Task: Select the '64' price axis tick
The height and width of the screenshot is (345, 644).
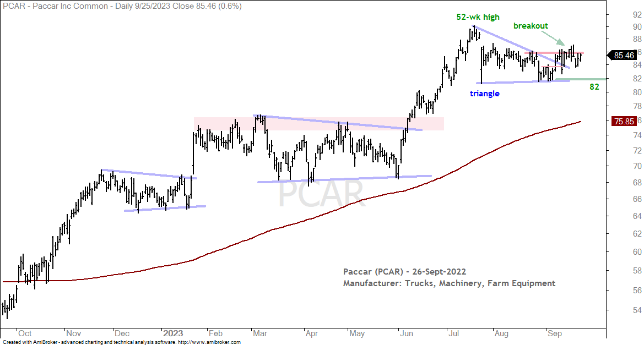Action: (x=637, y=216)
